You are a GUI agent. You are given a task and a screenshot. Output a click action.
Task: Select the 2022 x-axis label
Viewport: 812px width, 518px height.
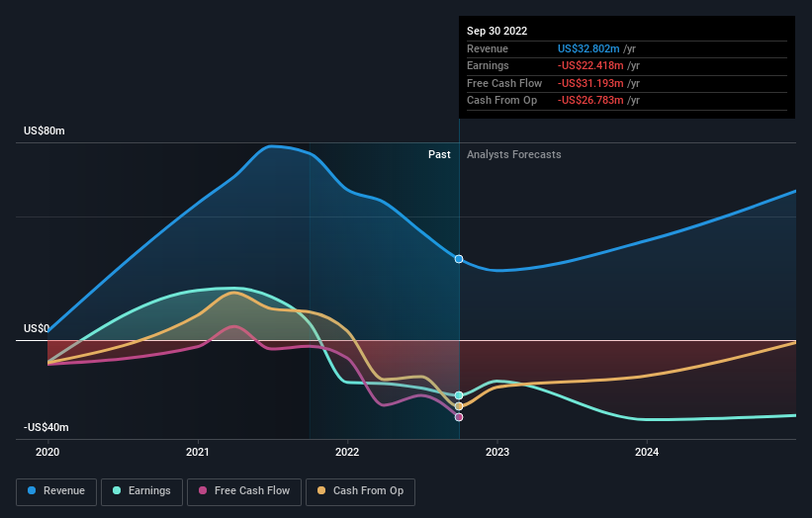click(x=347, y=453)
